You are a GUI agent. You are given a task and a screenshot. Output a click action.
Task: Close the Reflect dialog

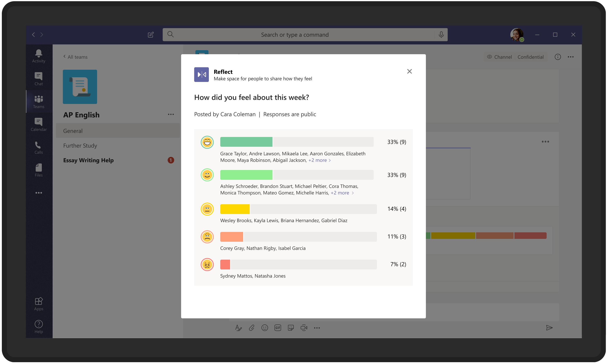click(409, 71)
